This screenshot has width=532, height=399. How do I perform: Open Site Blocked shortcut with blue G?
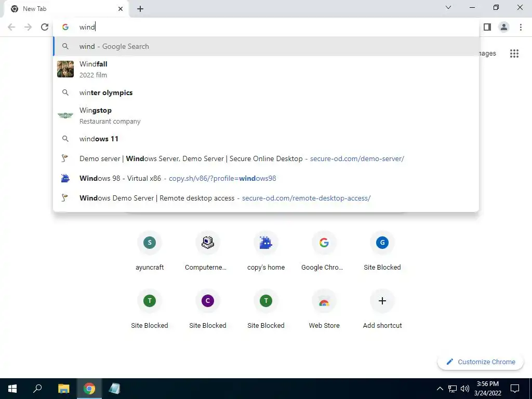click(x=382, y=251)
